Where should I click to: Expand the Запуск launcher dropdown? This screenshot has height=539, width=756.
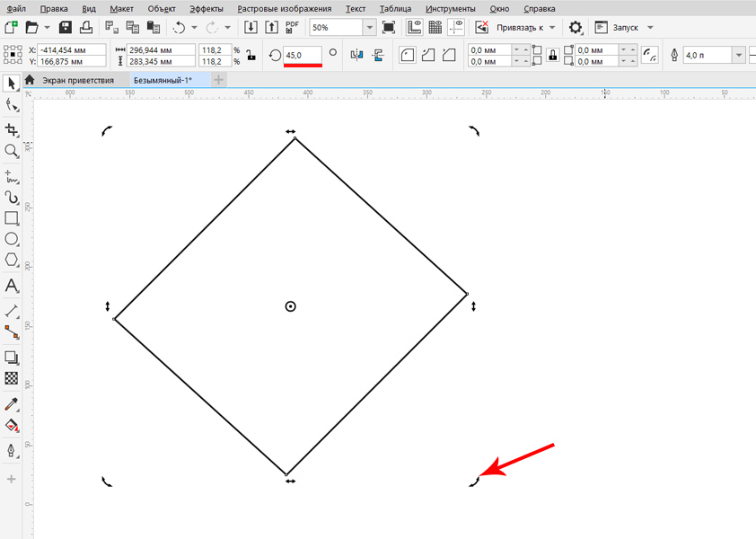click(650, 28)
